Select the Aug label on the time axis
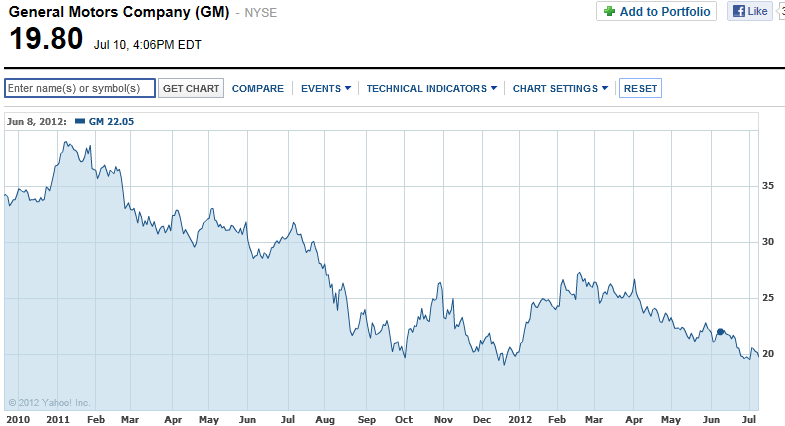 pyautogui.click(x=327, y=419)
